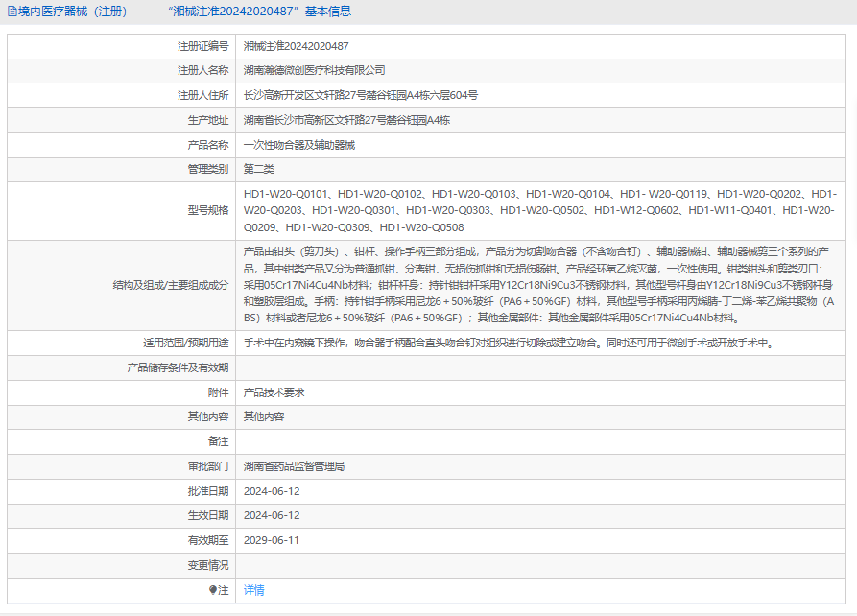
Task: Click the 注册人名称 row label
Action: pyautogui.click(x=202, y=70)
